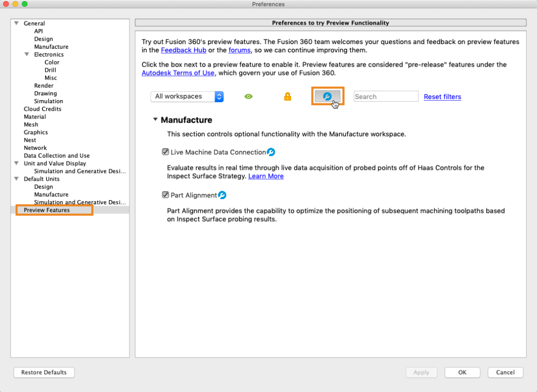Select Preview Features in sidebar
Image resolution: width=537 pixels, height=392 pixels.
click(47, 210)
